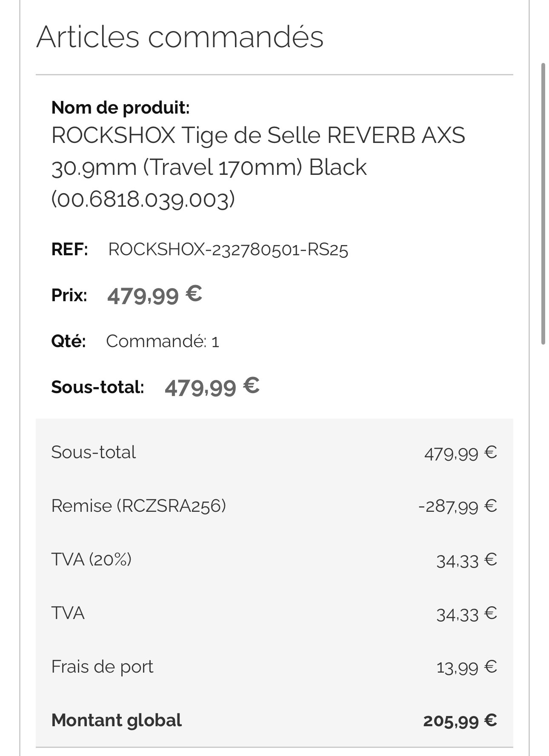
Task: Click the Qté label
Action: (68, 341)
